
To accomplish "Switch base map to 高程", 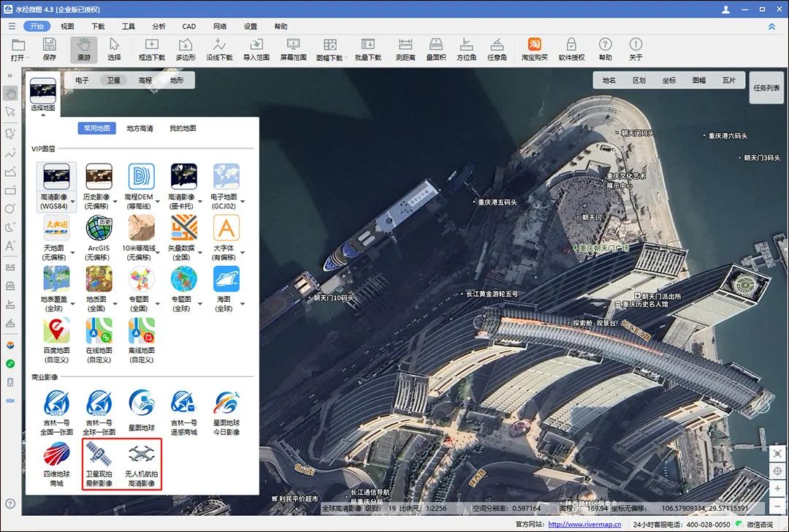I will pyautogui.click(x=145, y=80).
